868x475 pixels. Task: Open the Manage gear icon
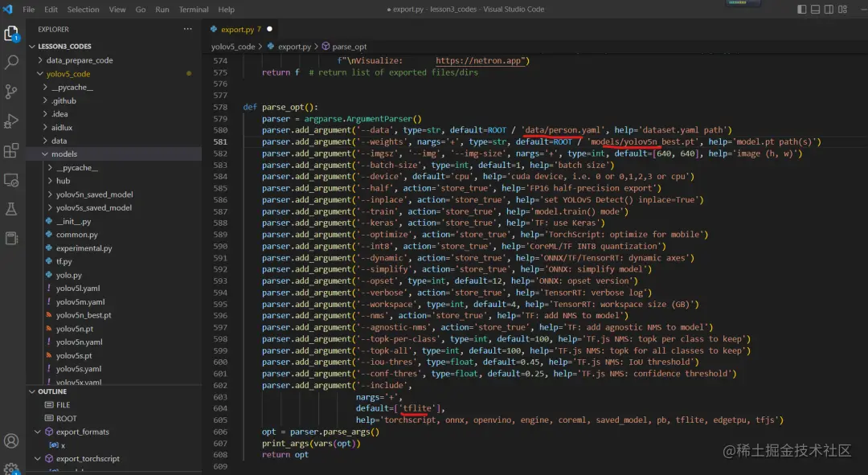pyautogui.click(x=11, y=469)
